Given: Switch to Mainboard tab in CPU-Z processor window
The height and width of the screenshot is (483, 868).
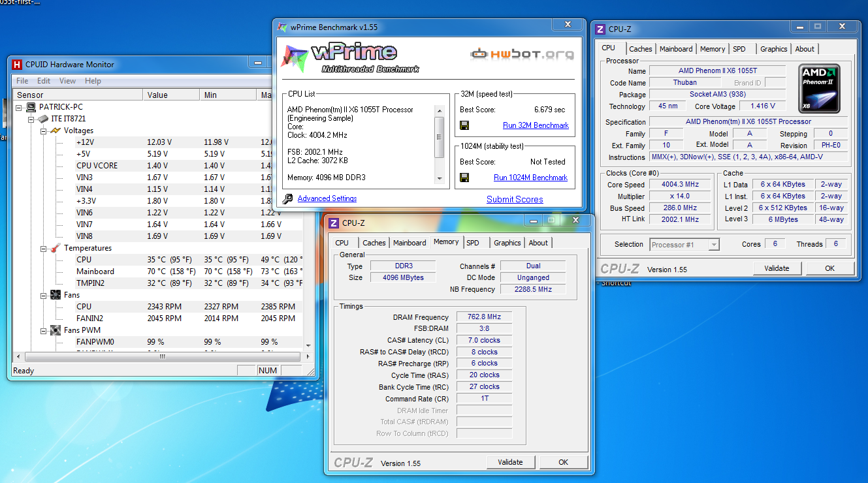Looking at the screenshot, I should [x=676, y=49].
